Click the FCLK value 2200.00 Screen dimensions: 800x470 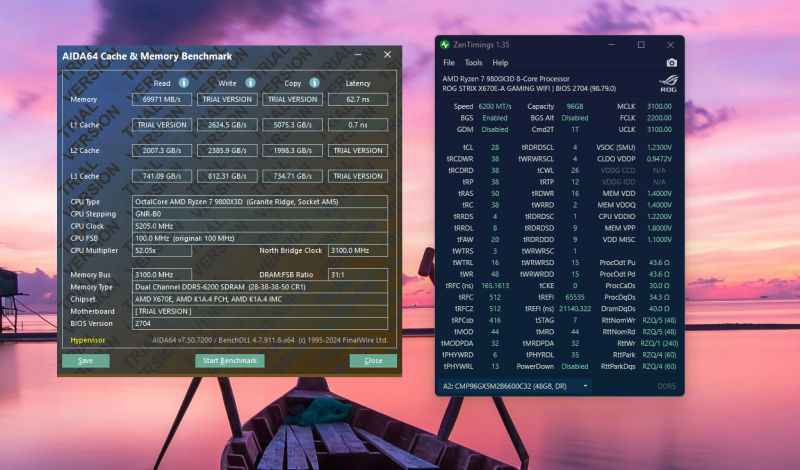pos(659,118)
